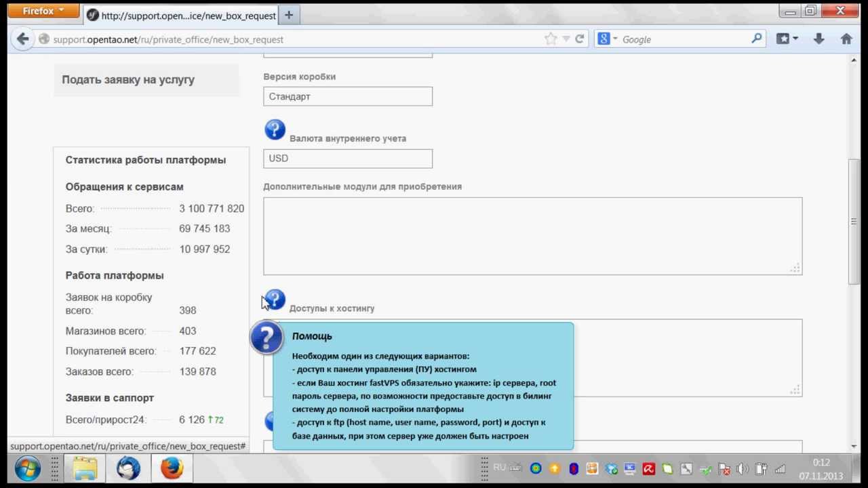
Task: Click the red Avira antivirus tray icon
Action: (x=648, y=468)
